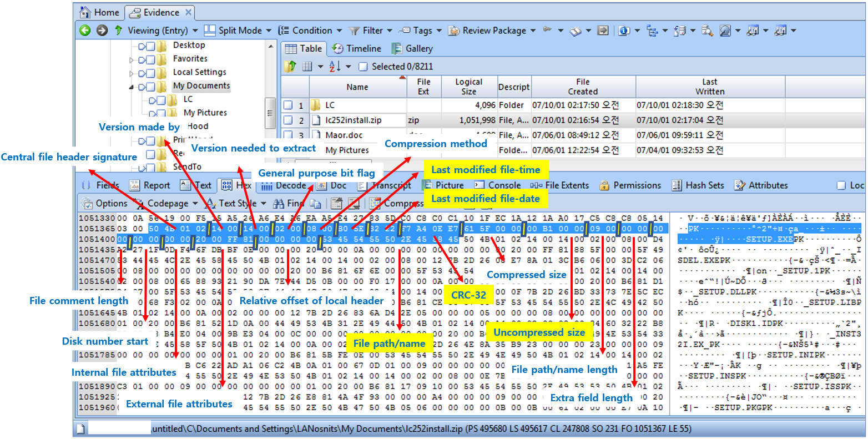Open the Permissions tab
This screenshot has width=868, height=439.
pos(629,185)
